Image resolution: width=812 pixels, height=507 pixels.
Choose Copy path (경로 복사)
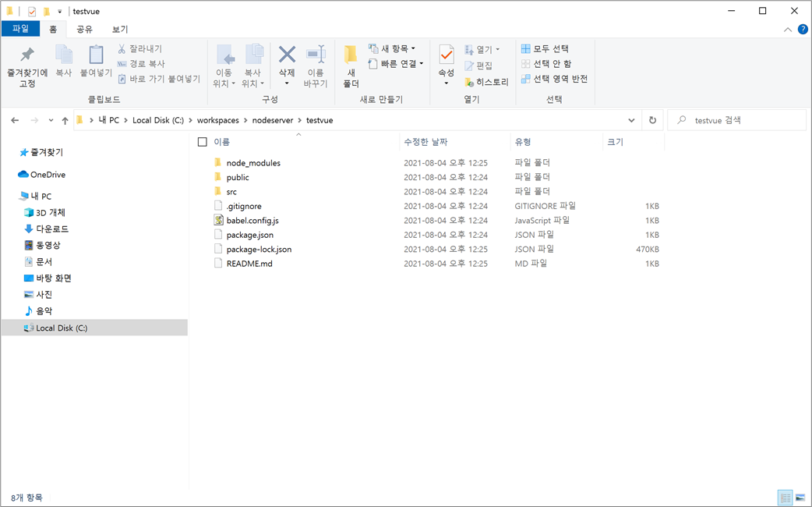pyautogui.click(x=141, y=64)
